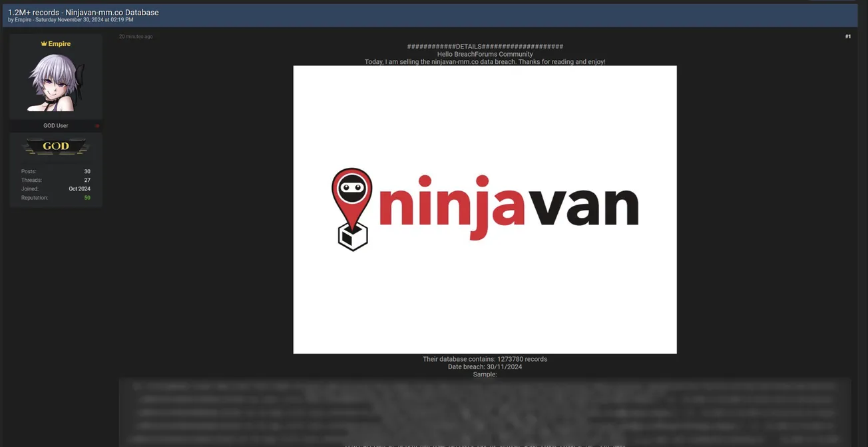
Task: Click the Joined date Oct 2024
Action: (x=79, y=189)
